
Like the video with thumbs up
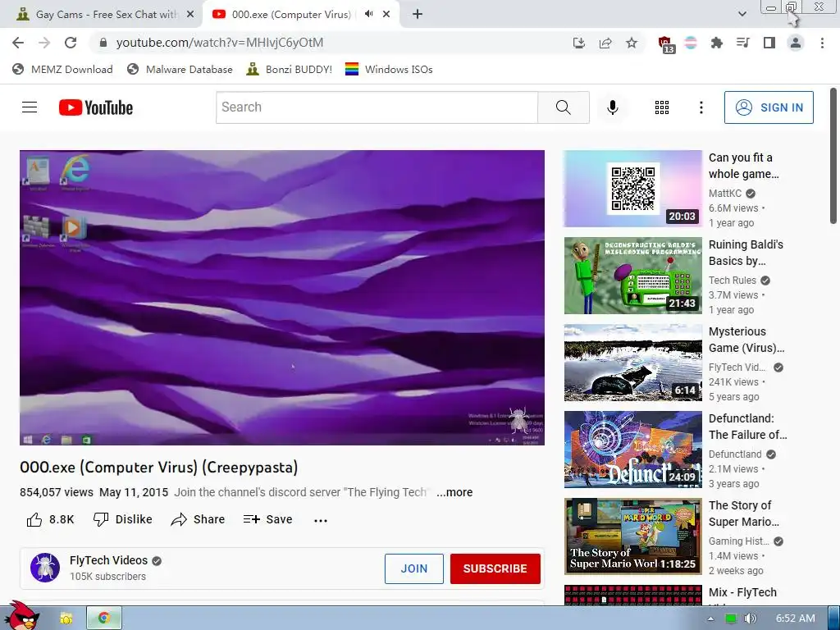(50, 519)
